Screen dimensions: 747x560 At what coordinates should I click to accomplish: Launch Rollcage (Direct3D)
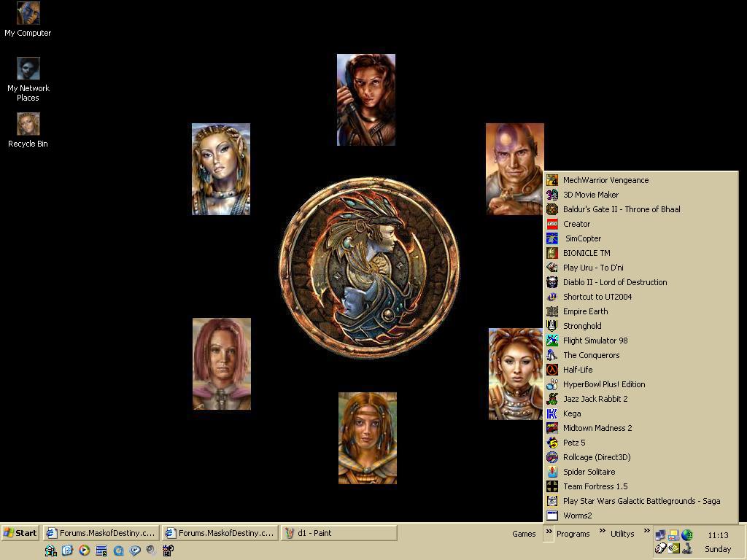tap(640, 457)
